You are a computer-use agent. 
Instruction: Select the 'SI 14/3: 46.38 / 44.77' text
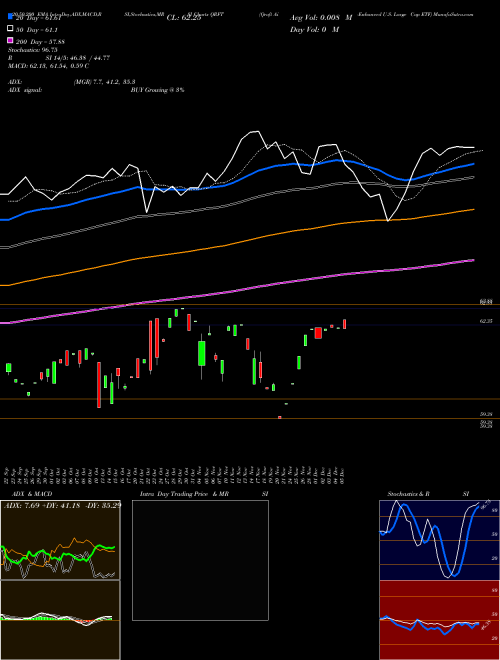pyautogui.click(x=78, y=58)
